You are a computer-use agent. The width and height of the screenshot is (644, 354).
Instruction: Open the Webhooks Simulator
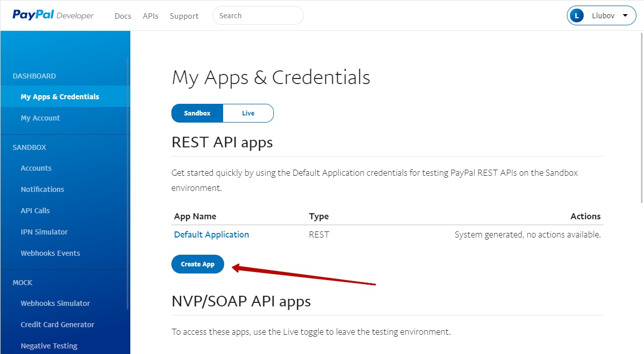55,303
